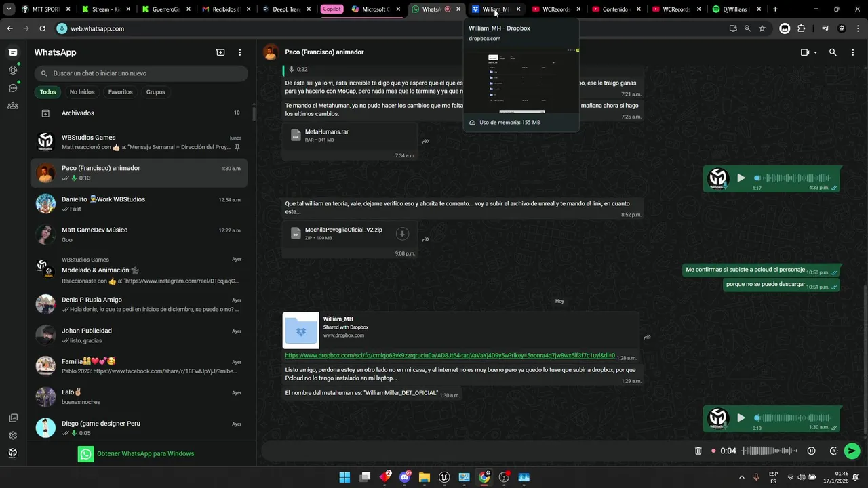Seek in the 1:17 voice message waveform
Screen dimensions: 868x488
(x=792, y=178)
